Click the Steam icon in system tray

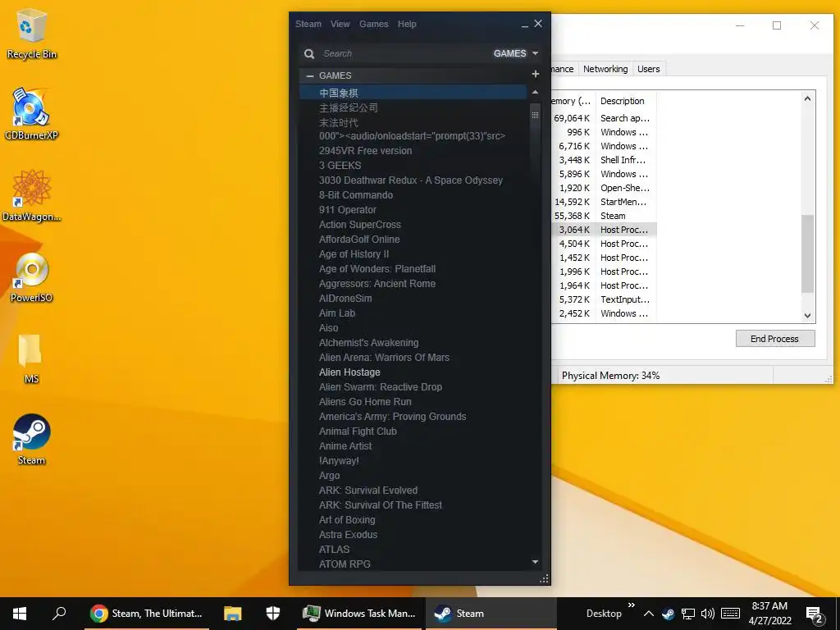pyautogui.click(x=668, y=614)
